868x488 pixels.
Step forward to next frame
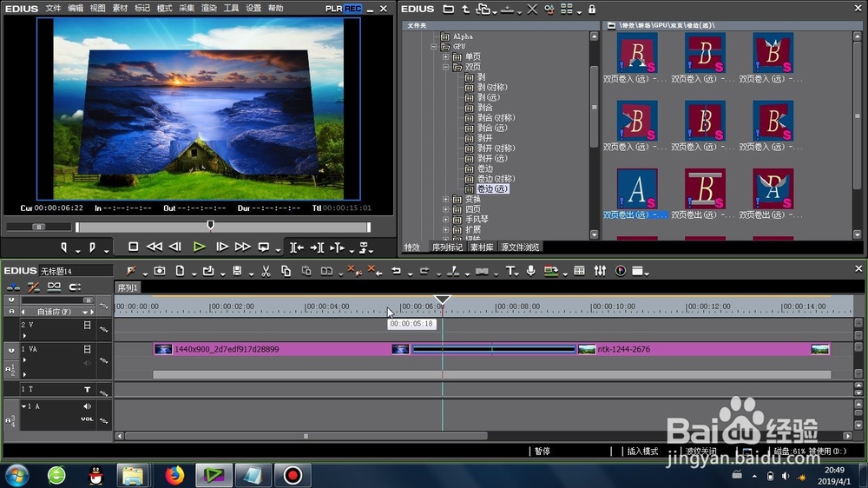pos(222,247)
